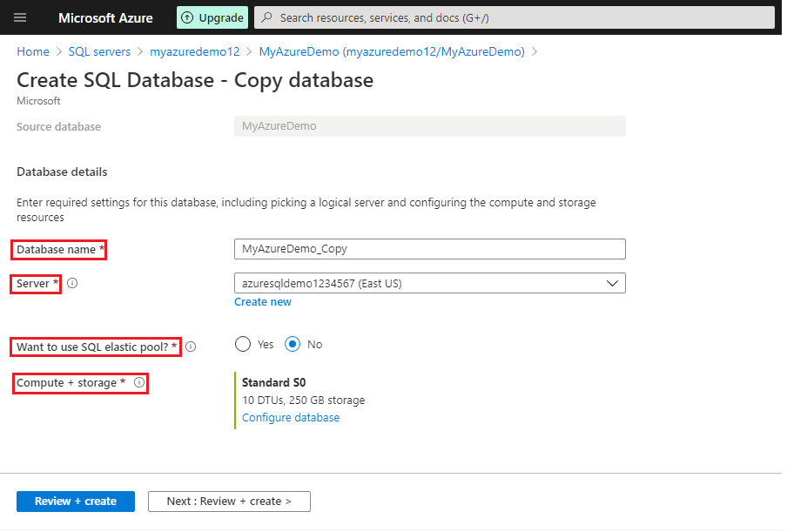Click the Create new server link

click(x=263, y=302)
